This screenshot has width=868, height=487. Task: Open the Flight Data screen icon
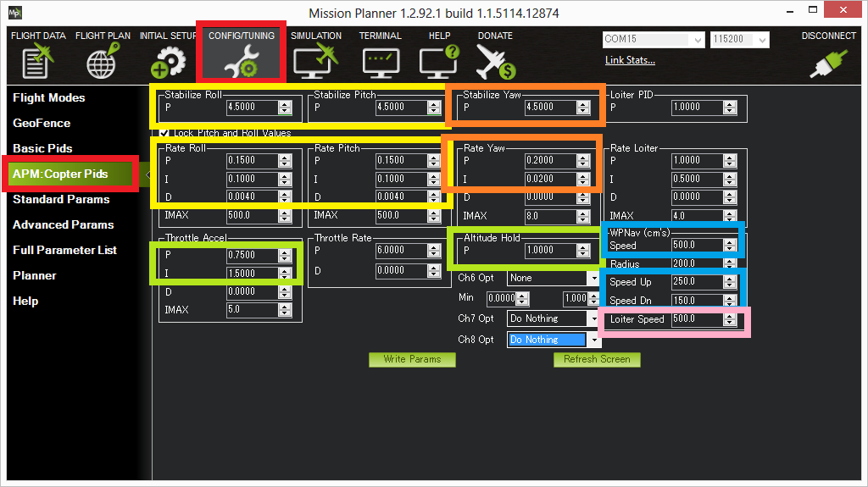point(37,61)
